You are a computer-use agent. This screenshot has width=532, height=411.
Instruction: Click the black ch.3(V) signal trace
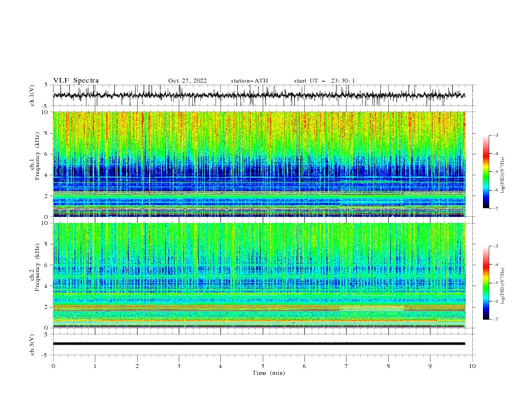(259, 344)
